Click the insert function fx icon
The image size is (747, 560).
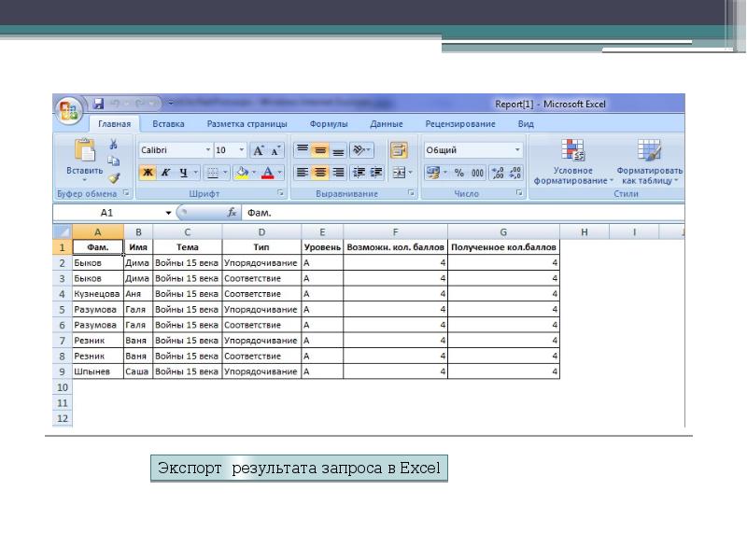(x=233, y=213)
